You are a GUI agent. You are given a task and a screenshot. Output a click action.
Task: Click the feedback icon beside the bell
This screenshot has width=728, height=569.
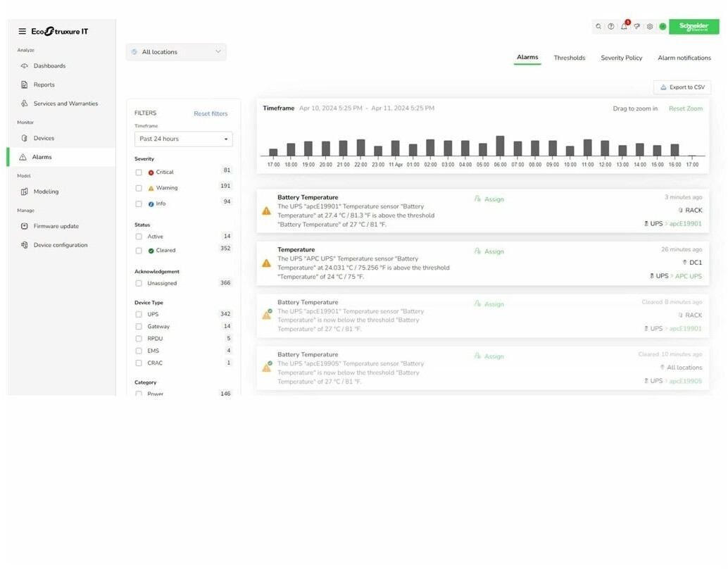[636, 27]
